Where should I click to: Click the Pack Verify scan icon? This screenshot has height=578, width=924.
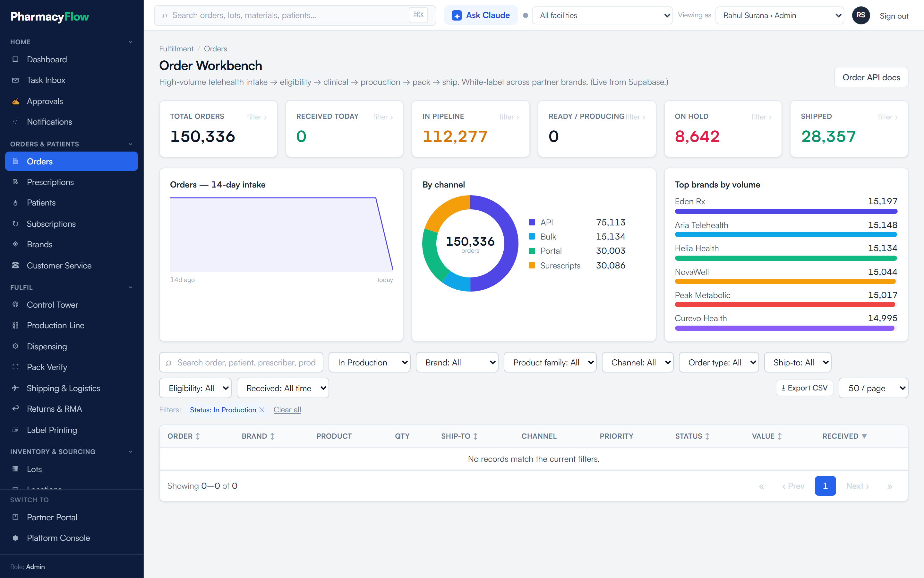15,367
